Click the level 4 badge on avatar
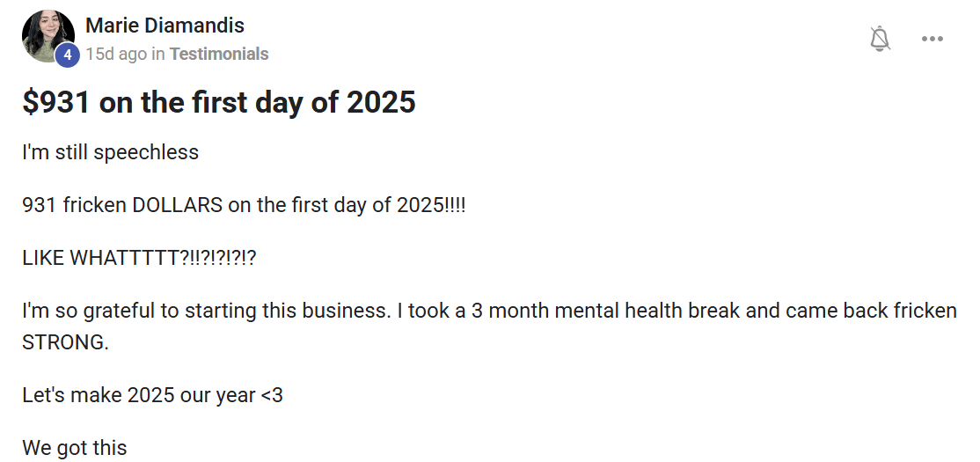This screenshot has width=980, height=462. coord(68,55)
